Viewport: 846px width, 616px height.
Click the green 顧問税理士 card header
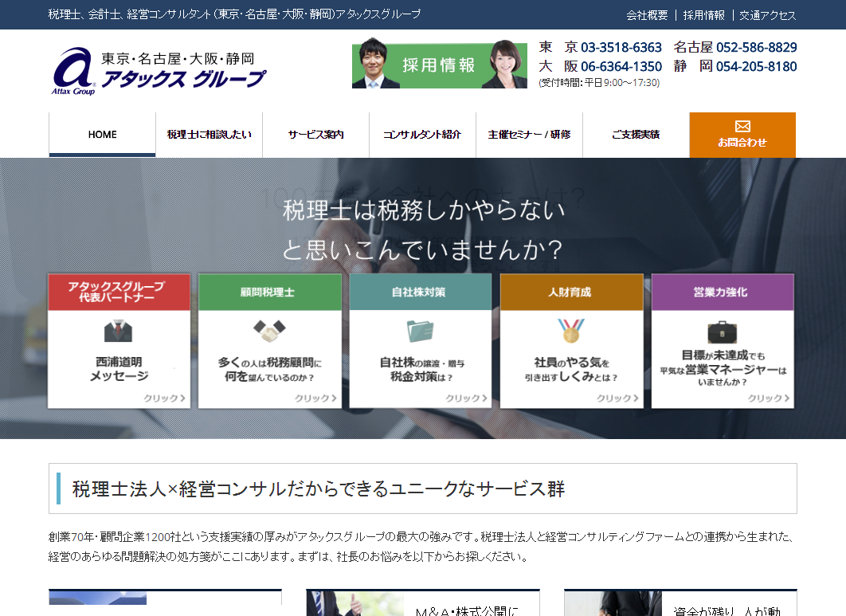270,292
